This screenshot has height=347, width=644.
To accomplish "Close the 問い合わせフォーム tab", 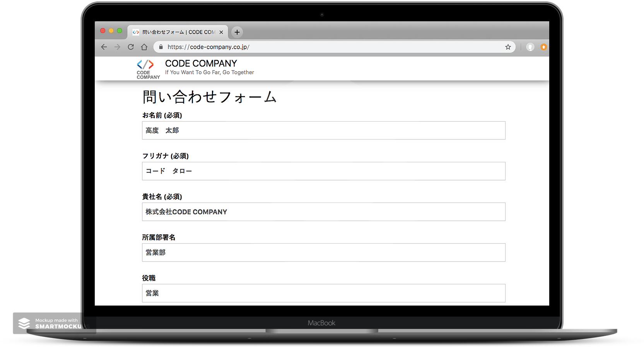I will 221,32.
